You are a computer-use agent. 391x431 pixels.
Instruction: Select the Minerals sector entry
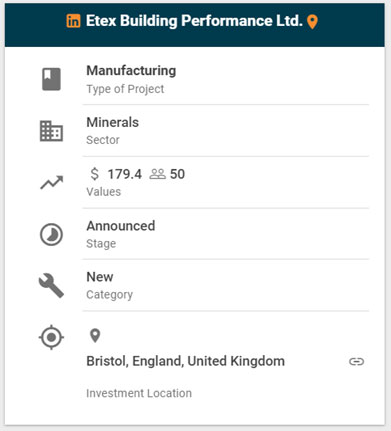click(113, 122)
